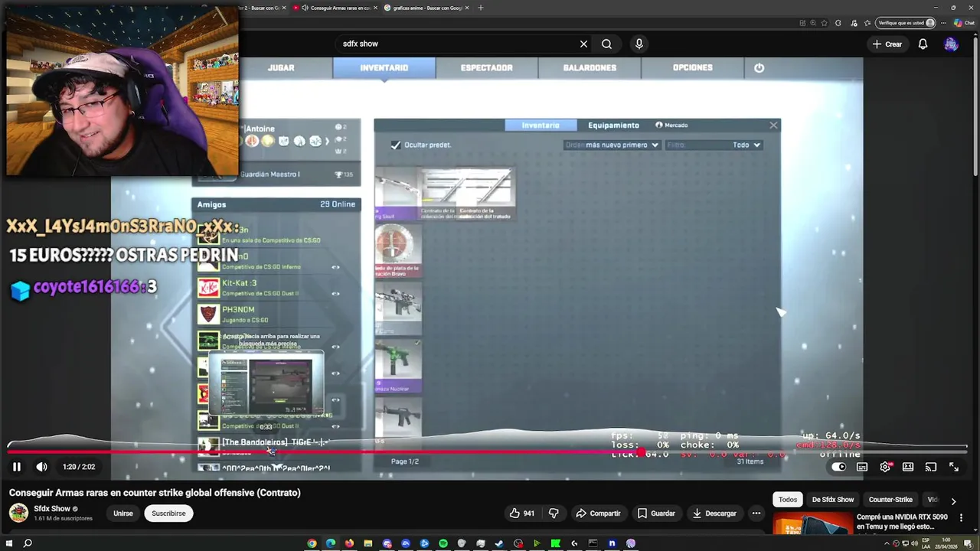Open the taskbar search magnifier
Image resolution: width=980 pixels, height=551 pixels.
coord(28,543)
